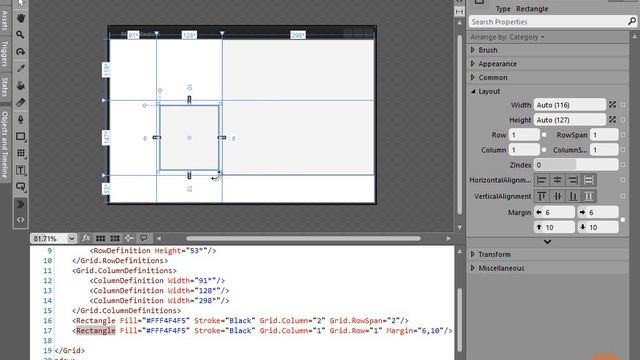Set Height to Auto icon
640x360 pixels.
tap(612, 120)
